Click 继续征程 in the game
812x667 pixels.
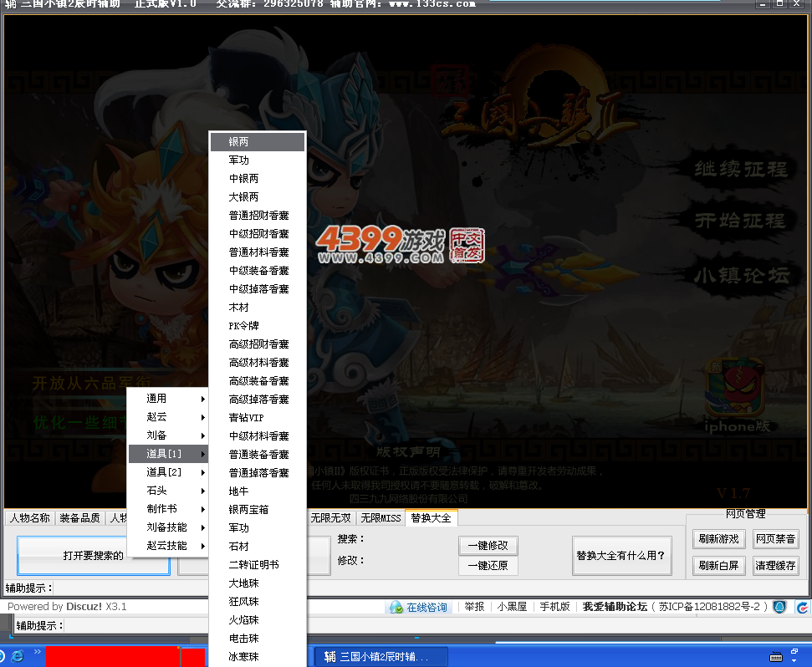741,169
